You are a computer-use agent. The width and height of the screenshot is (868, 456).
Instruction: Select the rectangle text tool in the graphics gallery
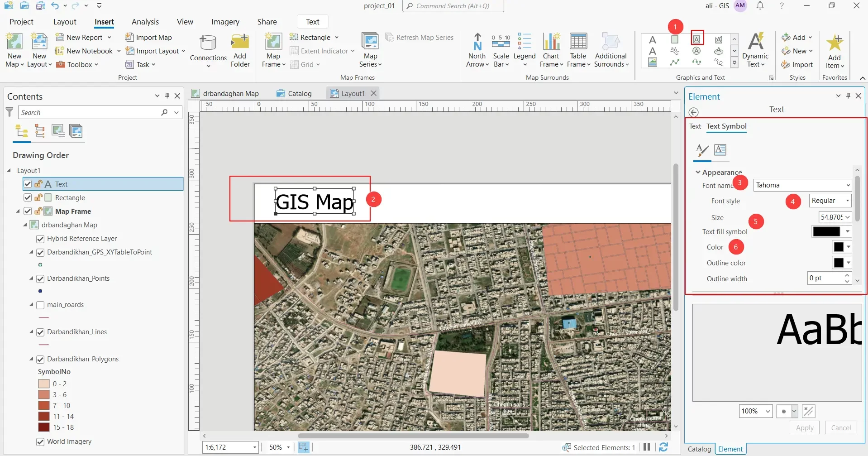697,39
